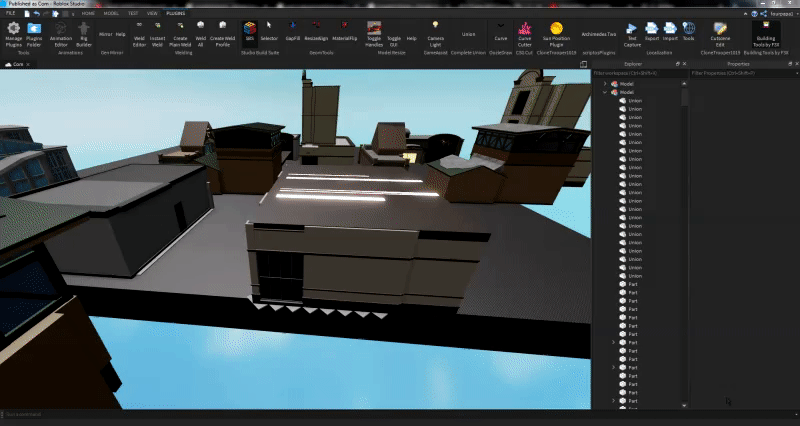Launch Archimedes Two plugin
The image size is (800, 426).
[599, 34]
